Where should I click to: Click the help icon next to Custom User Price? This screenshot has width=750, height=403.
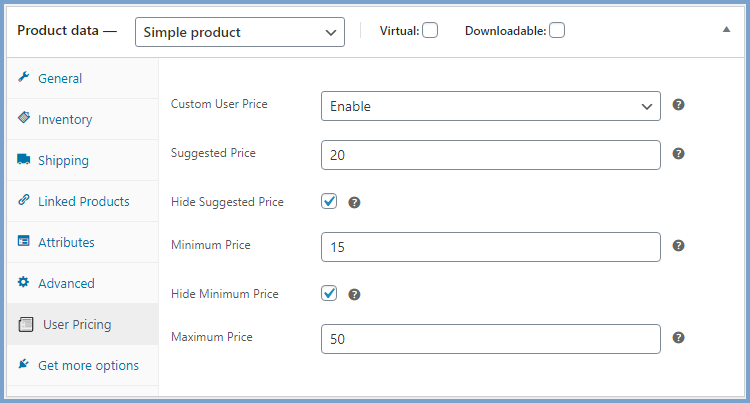click(678, 105)
